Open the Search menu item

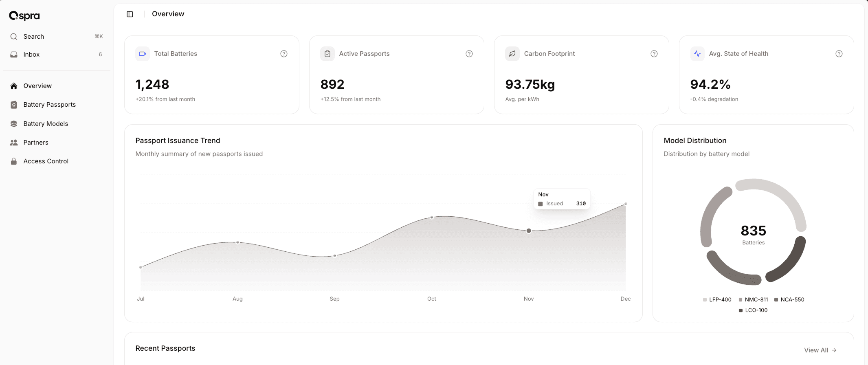[57, 37]
